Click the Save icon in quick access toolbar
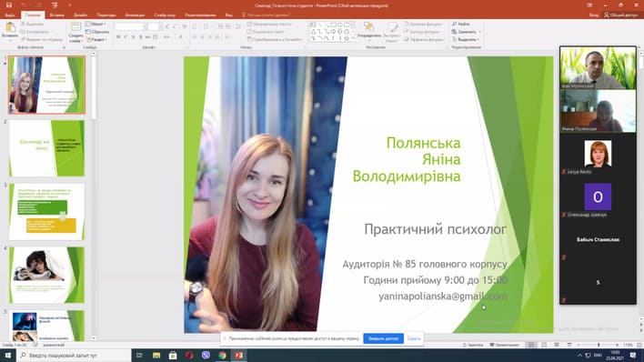 pos(8,5)
